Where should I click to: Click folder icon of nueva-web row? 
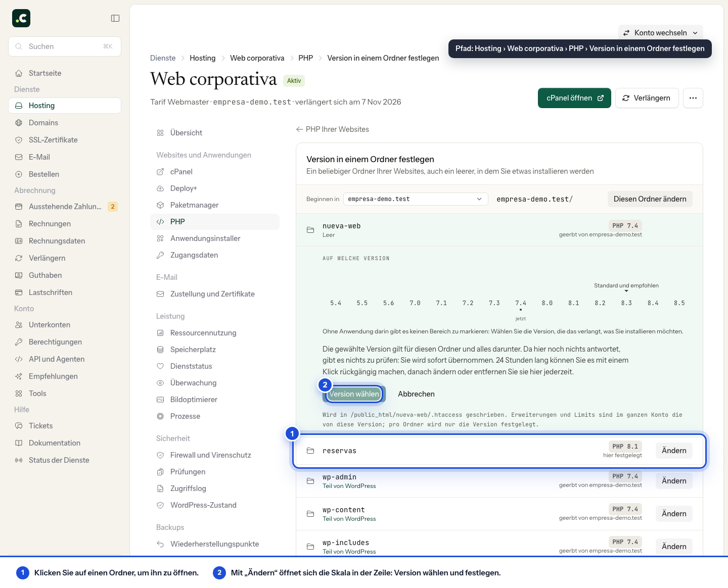pyautogui.click(x=310, y=230)
